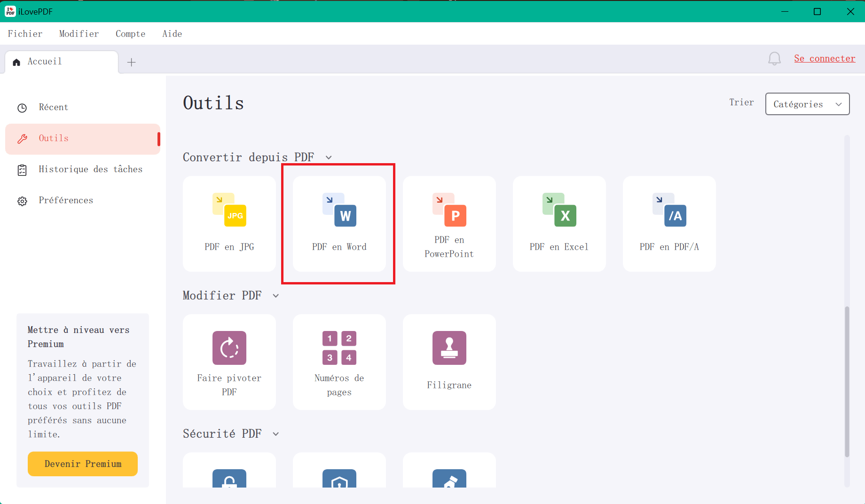Screen dimensions: 865x504
Task: Click the PDF en Excel label
Action: tap(559, 247)
